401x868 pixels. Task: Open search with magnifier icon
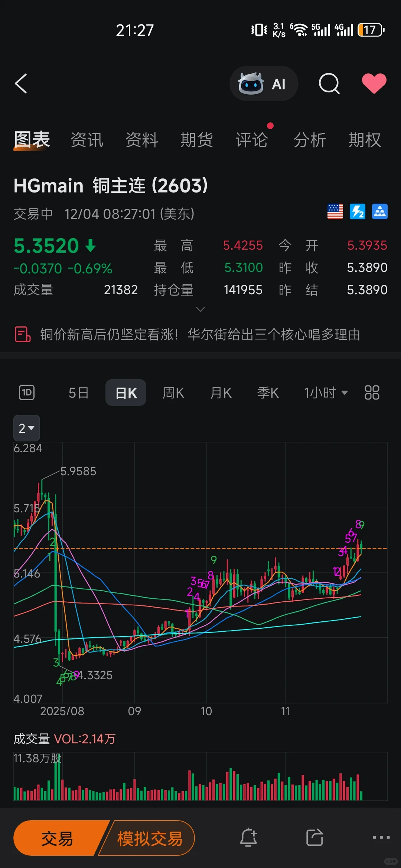pos(329,83)
